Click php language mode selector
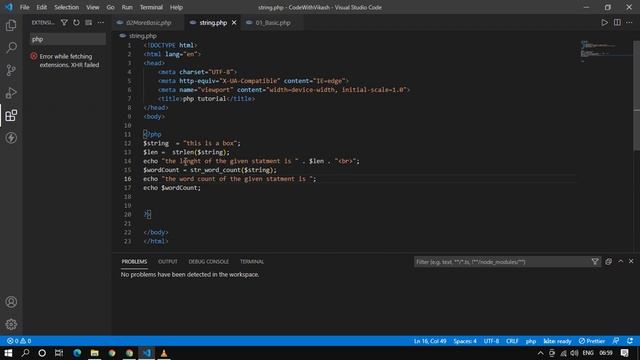The height and width of the screenshot is (360, 640). click(x=531, y=341)
